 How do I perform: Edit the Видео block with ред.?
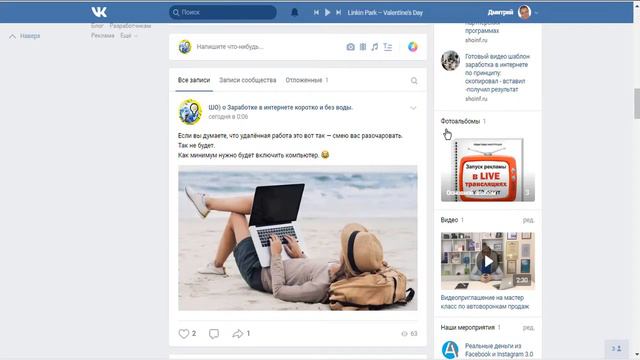(528, 220)
